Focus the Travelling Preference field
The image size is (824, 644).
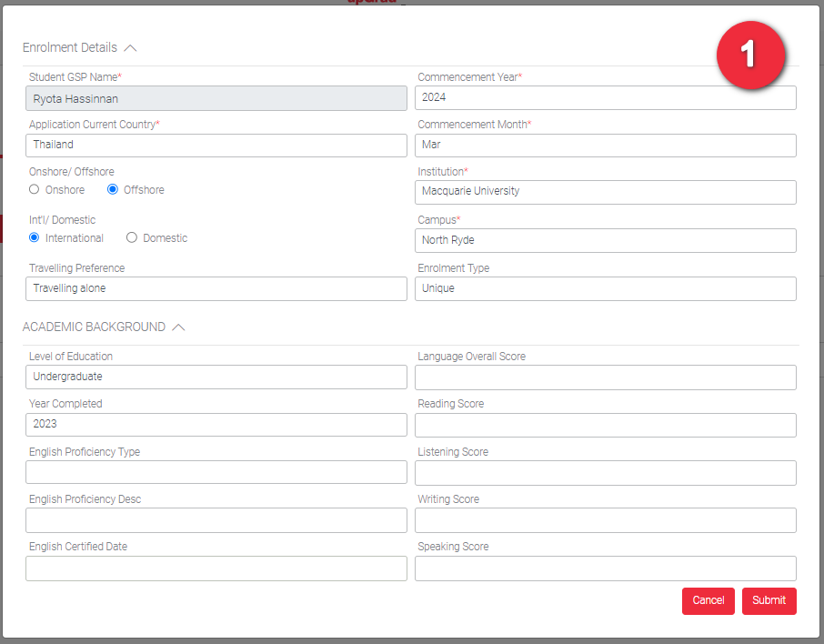pos(216,288)
